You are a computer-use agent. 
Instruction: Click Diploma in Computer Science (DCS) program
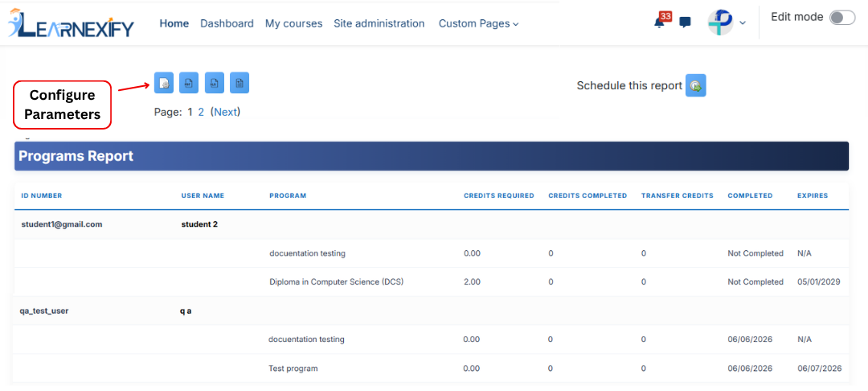(337, 282)
